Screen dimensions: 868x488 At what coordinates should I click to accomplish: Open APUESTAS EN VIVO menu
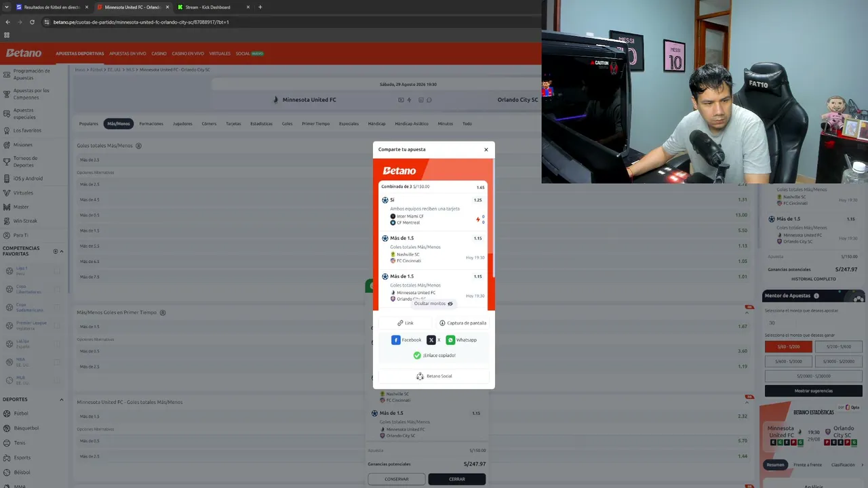click(127, 54)
